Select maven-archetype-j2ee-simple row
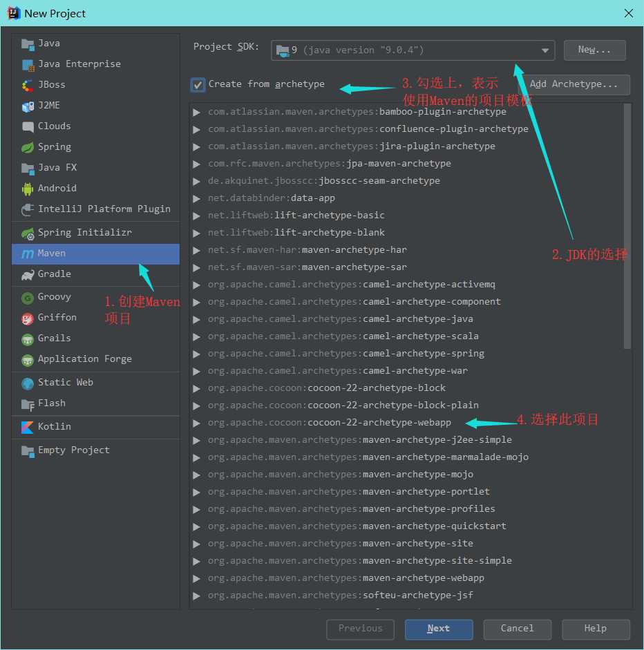Viewport: 644px width, 650px height. 406,440
